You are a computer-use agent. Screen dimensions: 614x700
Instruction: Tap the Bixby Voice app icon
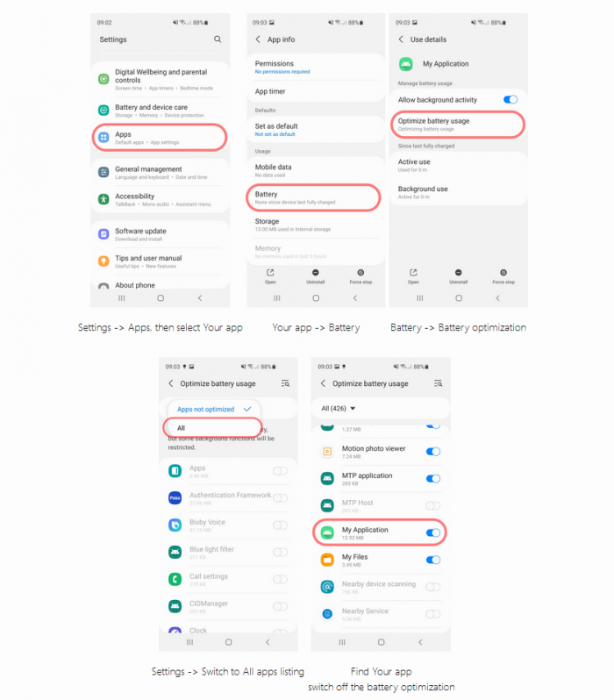click(175, 525)
